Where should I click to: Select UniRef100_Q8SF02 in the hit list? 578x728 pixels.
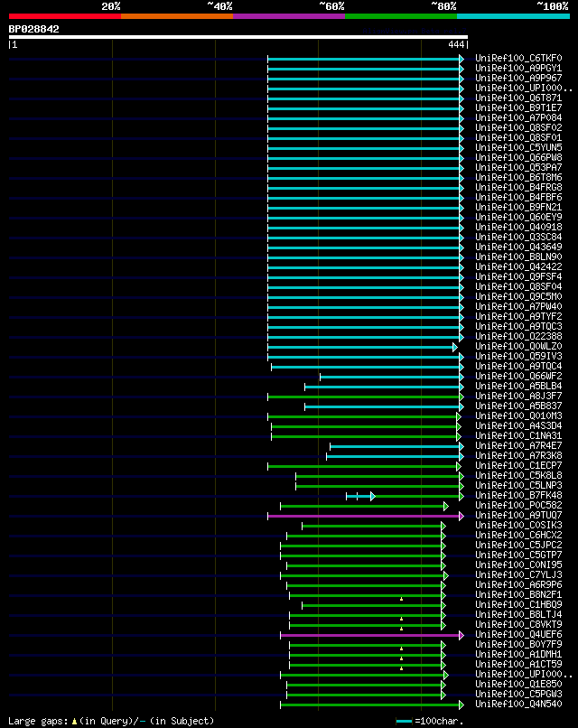518,128
